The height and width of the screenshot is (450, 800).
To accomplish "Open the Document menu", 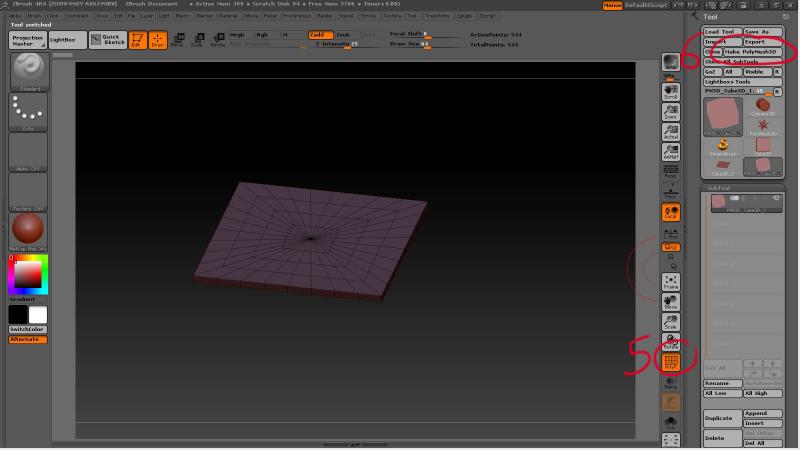I will pyautogui.click(x=78, y=16).
